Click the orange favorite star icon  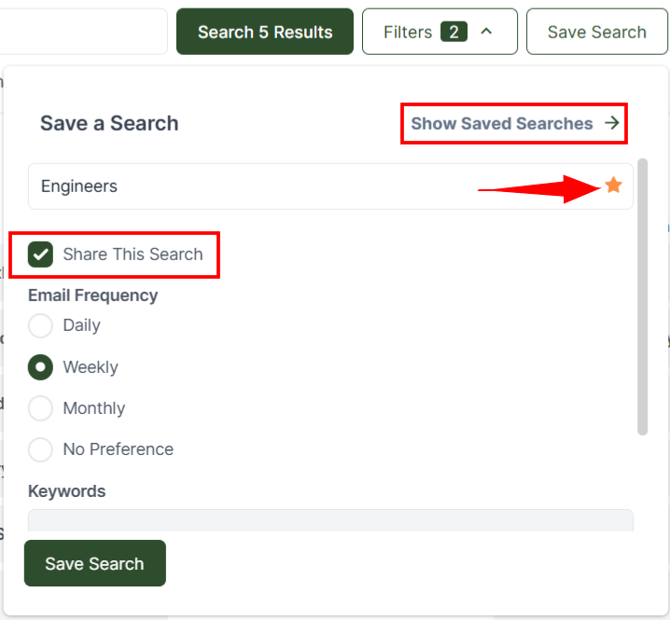(x=613, y=186)
